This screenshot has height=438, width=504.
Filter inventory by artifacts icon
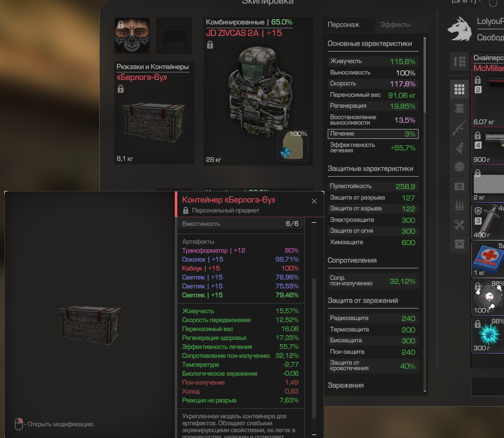click(459, 167)
